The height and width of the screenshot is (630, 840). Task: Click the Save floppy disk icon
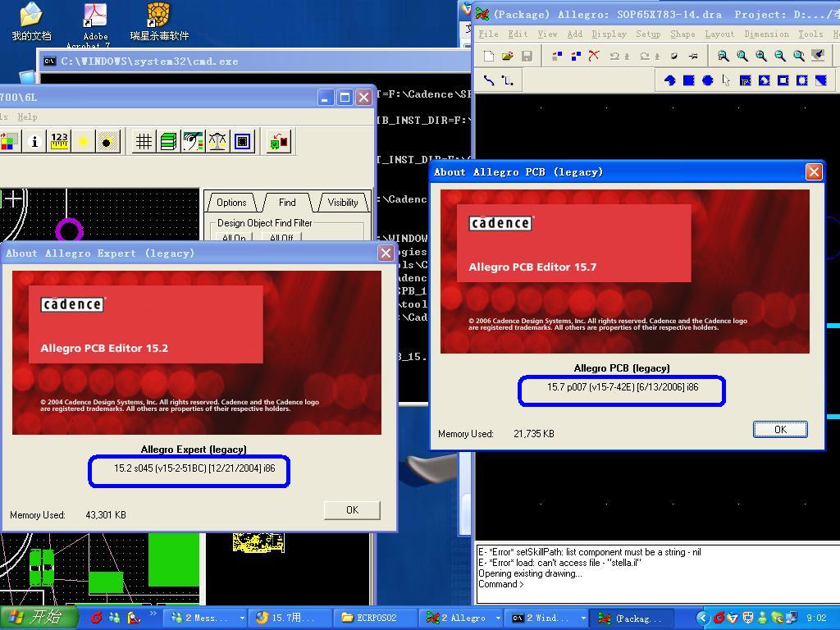[527, 56]
